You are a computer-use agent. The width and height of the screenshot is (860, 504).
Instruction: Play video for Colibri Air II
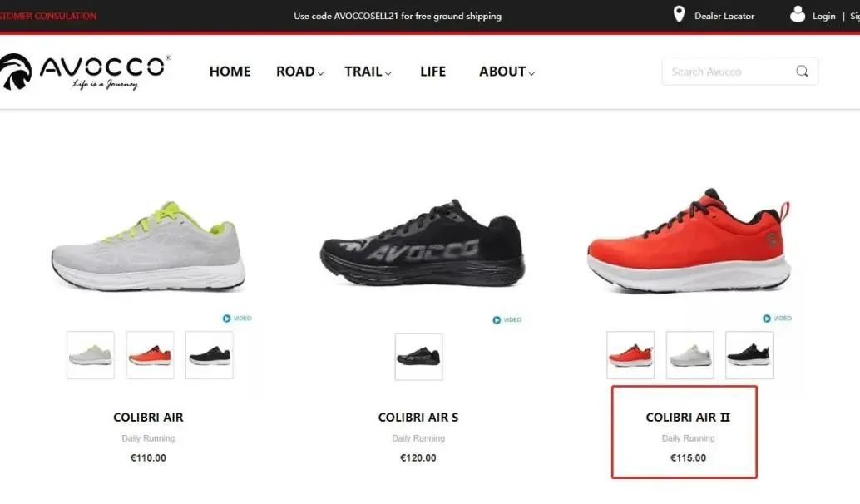pyautogui.click(x=777, y=318)
